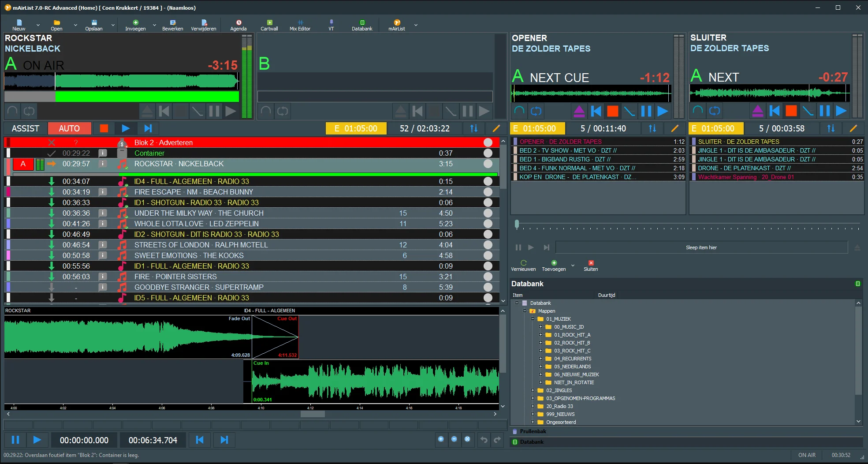Click the cartwall position slider handle
This screenshot has height=464, width=868.
[517, 224]
